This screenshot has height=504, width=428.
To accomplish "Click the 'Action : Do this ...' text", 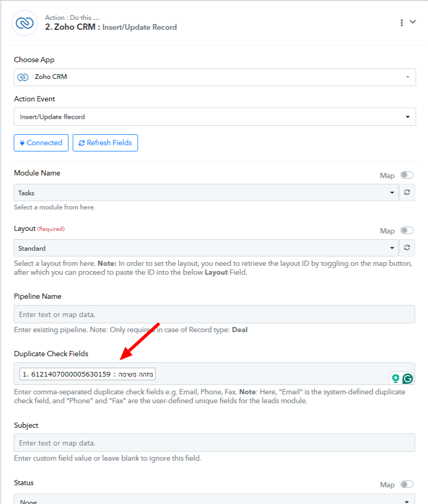I will coord(72,18).
